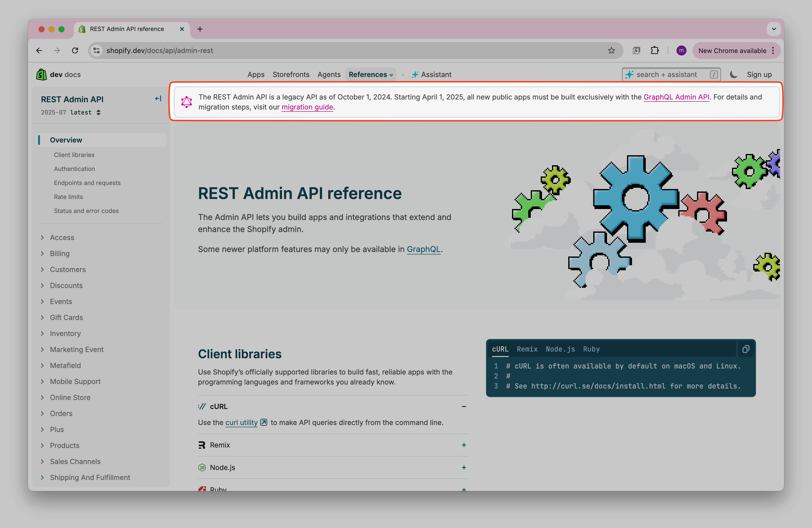Image resolution: width=812 pixels, height=528 pixels.
Task: Collapse the REST Admin API sidebar
Action: [158, 98]
